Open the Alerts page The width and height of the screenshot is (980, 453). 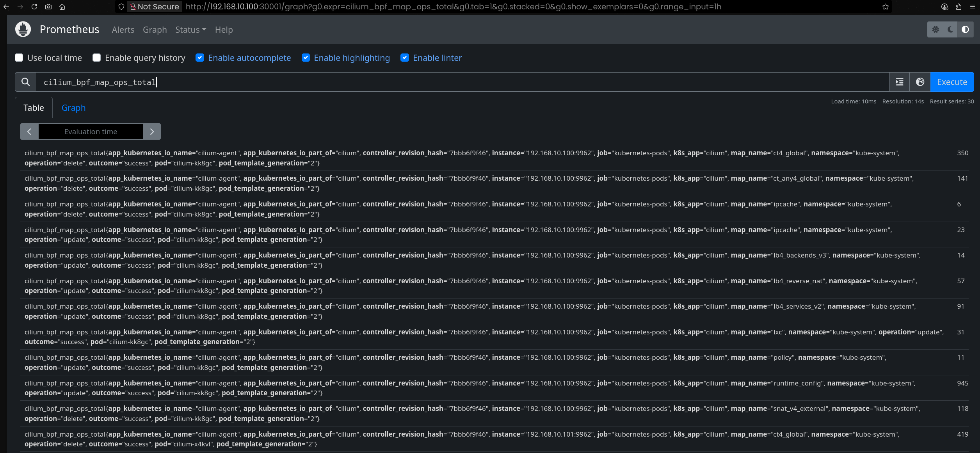coord(123,30)
